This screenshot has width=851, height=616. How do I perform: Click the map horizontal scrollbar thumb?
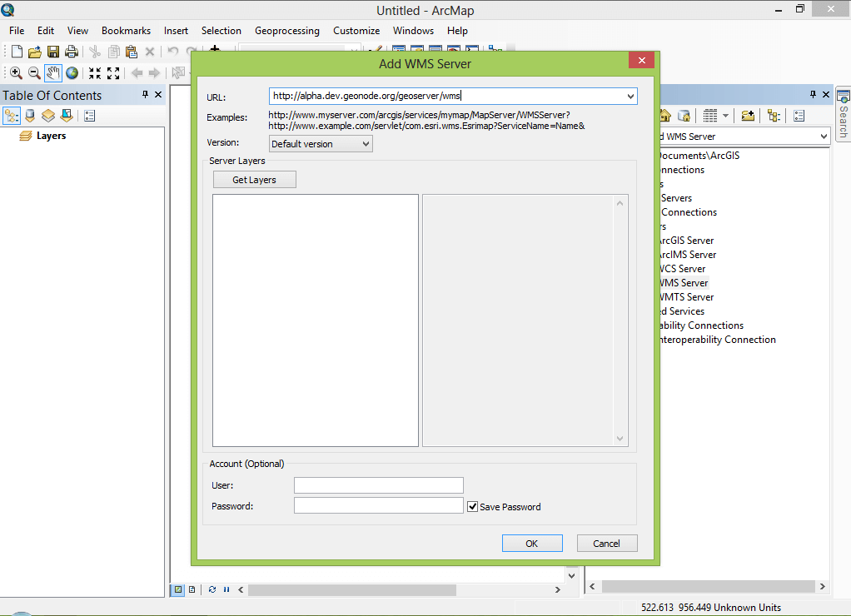coord(351,589)
